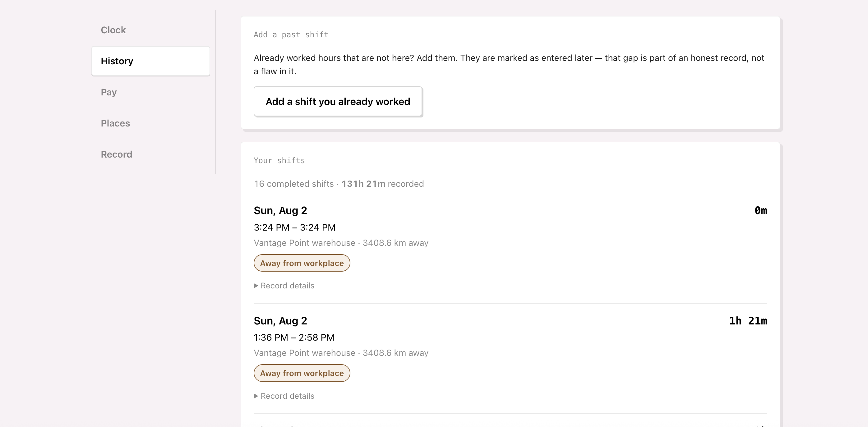Click Away from workplace badge on second shift

pos(302,373)
